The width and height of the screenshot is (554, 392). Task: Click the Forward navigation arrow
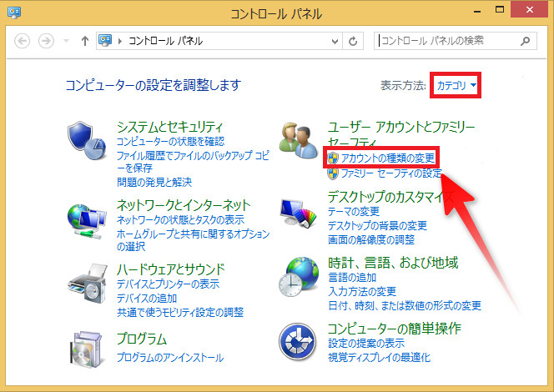tap(46, 41)
